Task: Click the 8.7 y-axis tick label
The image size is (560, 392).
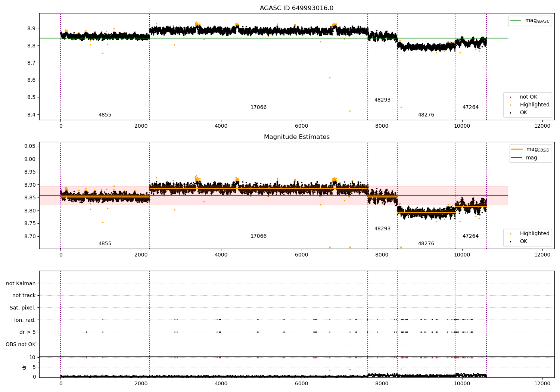Action: [31, 63]
